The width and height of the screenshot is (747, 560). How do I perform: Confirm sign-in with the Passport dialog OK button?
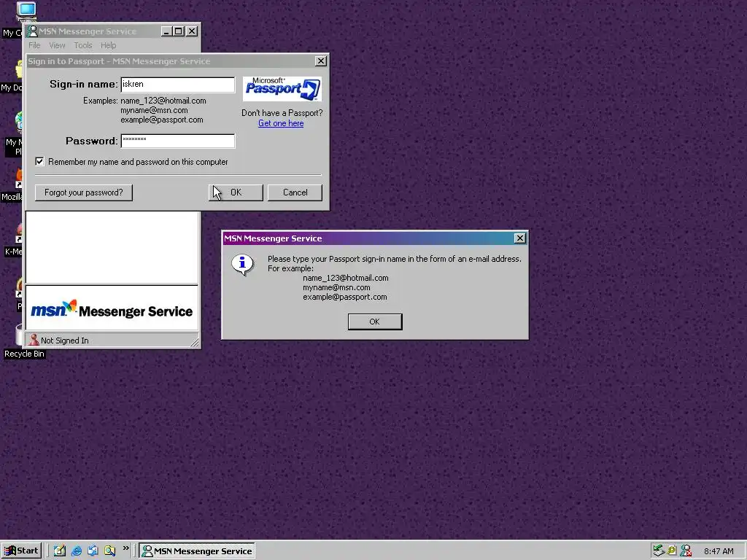point(236,192)
